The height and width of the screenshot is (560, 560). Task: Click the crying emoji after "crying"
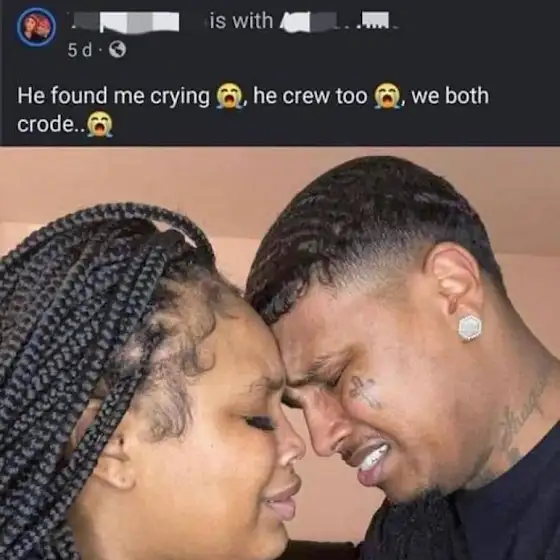point(230,96)
